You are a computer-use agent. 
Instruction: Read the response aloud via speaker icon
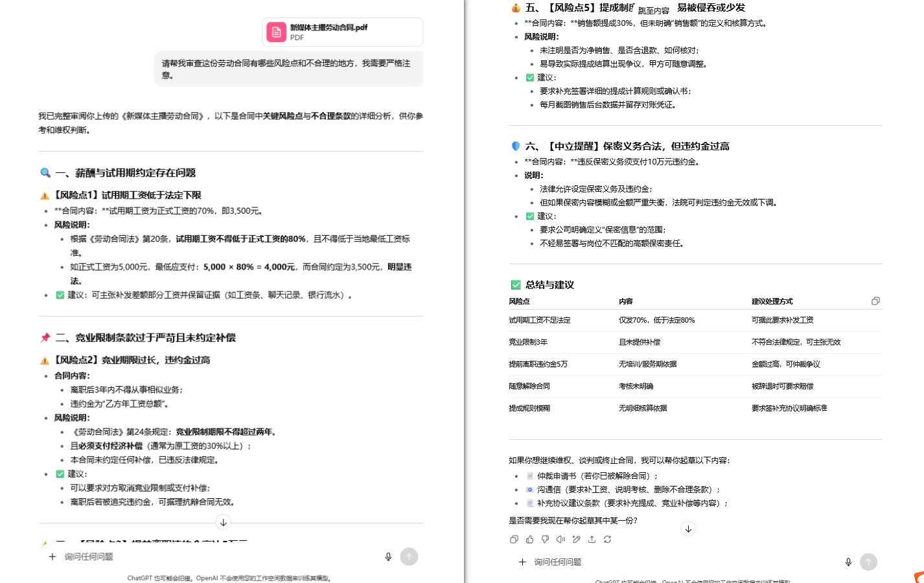click(560, 539)
